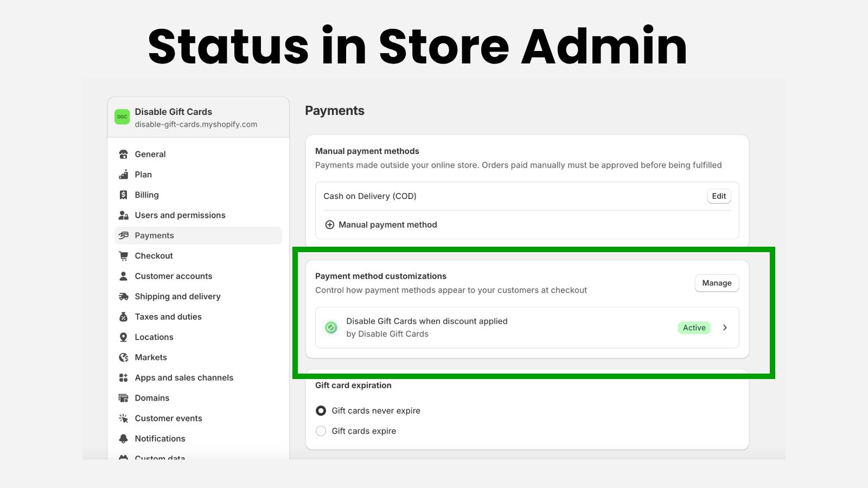
Task: Select the Checkout shopping cart icon
Action: click(x=124, y=255)
